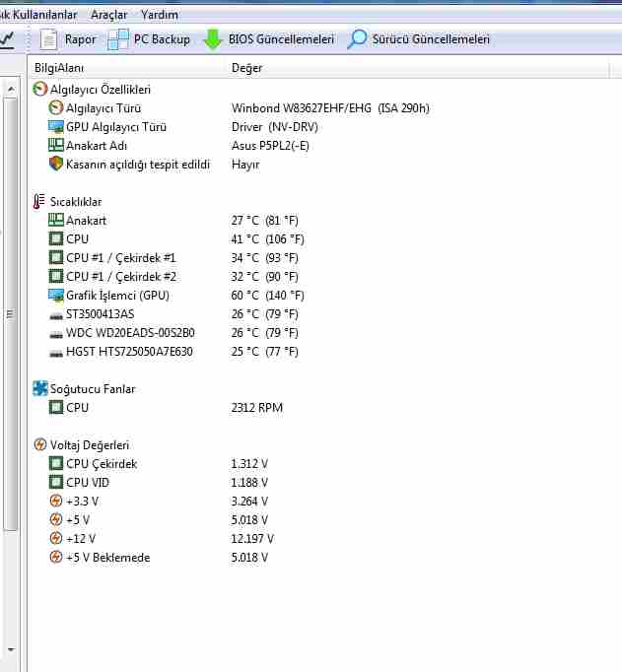
Task: Click the shield icon beside Kasanın açıldığı
Action: tap(56, 165)
